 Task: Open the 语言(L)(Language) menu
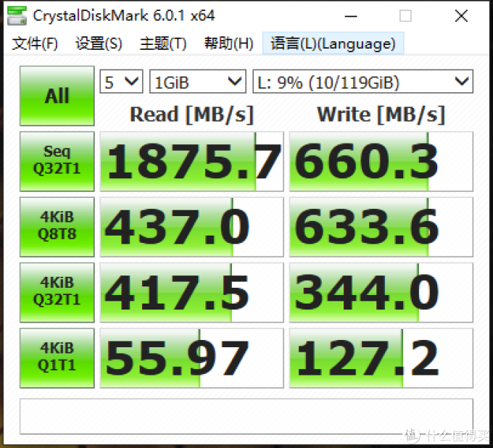tap(333, 43)
